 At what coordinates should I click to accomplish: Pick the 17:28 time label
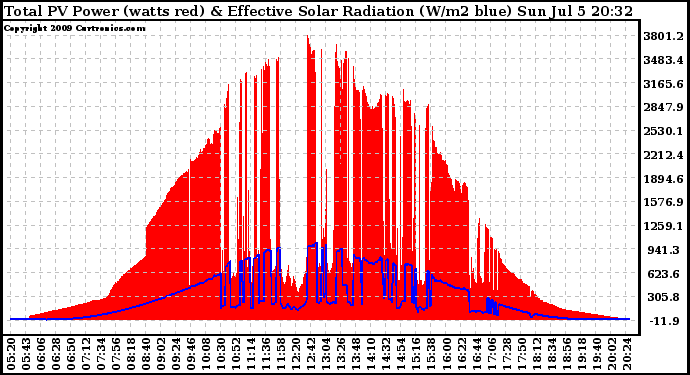point(506,354)
